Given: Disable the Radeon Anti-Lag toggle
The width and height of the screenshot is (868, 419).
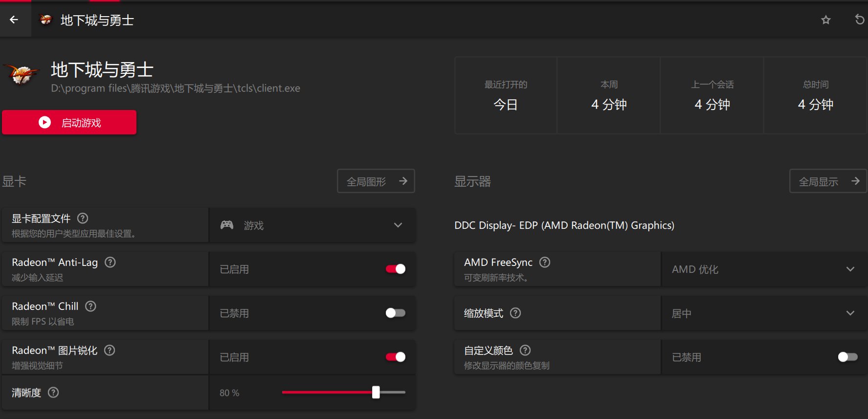Looking at the screenshot, I should click(396, 269).
